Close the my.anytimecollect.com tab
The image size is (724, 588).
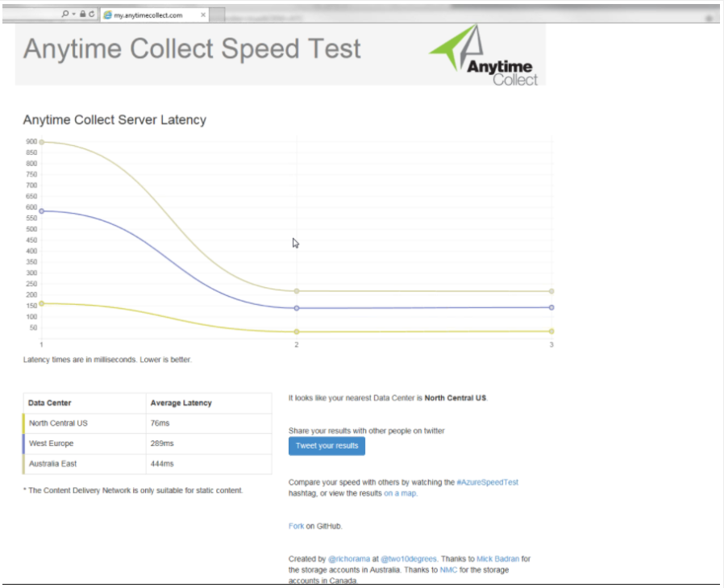(202, 15)
